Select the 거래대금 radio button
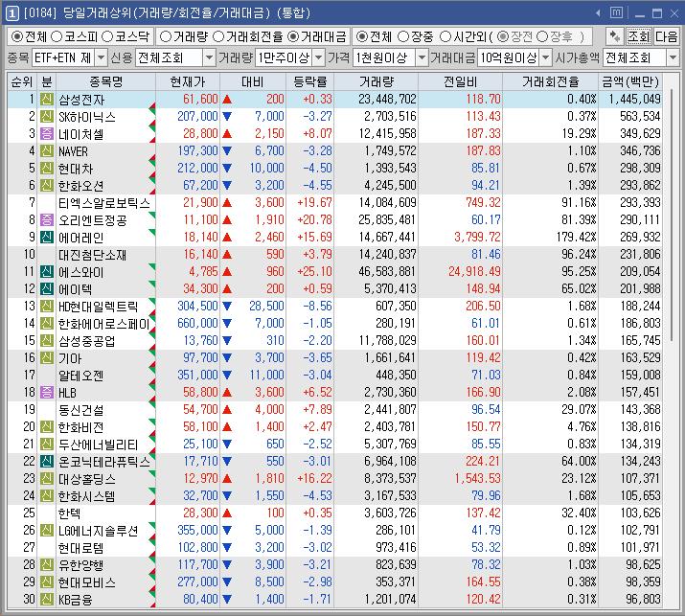 (x=293, y=36)
